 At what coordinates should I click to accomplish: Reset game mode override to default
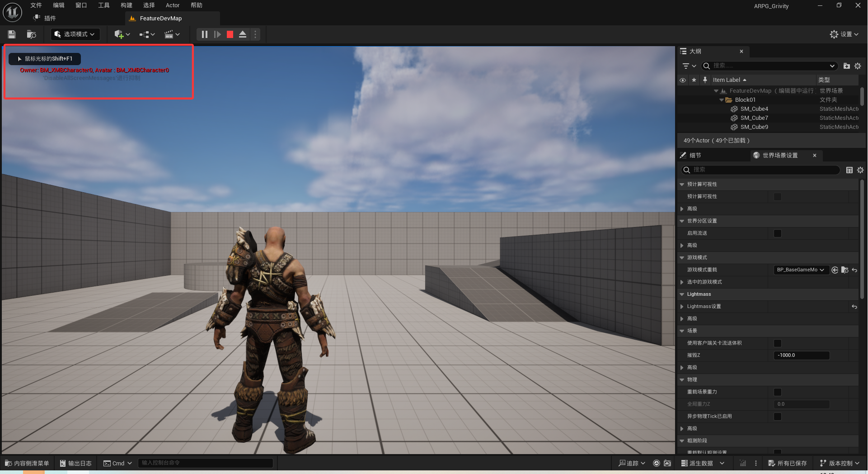coord(854,270)
